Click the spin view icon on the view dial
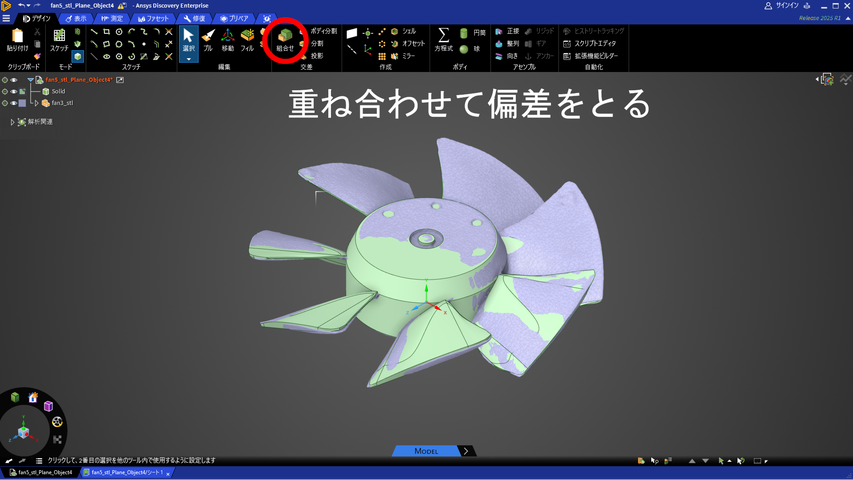 57,422
